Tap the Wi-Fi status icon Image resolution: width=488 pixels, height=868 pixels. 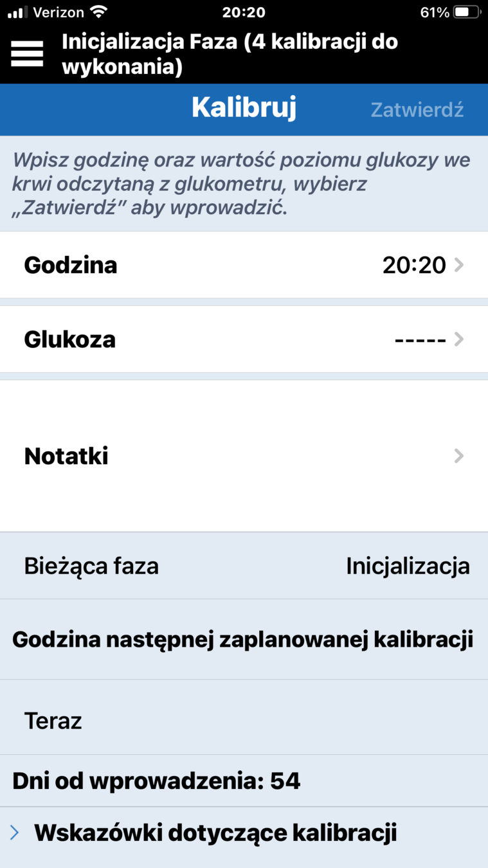[x=98, y=12]
